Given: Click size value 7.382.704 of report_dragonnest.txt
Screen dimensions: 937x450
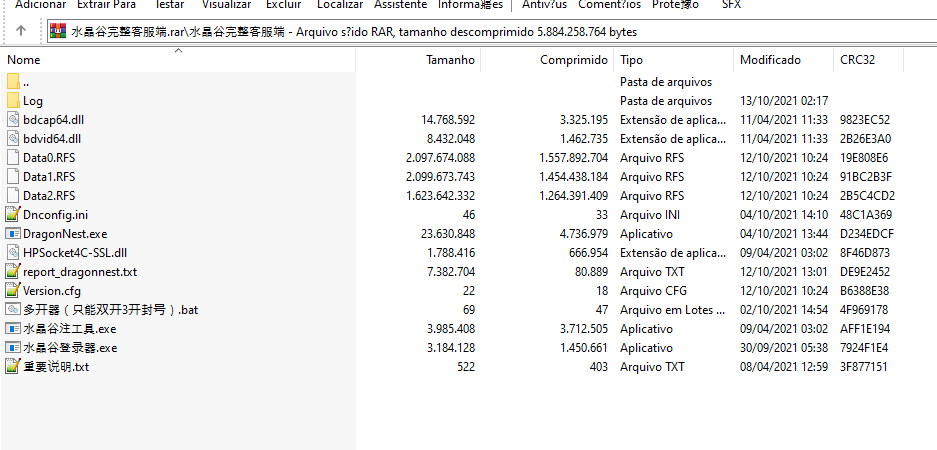Looking at the screenshot, I should pyautogui.click(x=451, y=272).
